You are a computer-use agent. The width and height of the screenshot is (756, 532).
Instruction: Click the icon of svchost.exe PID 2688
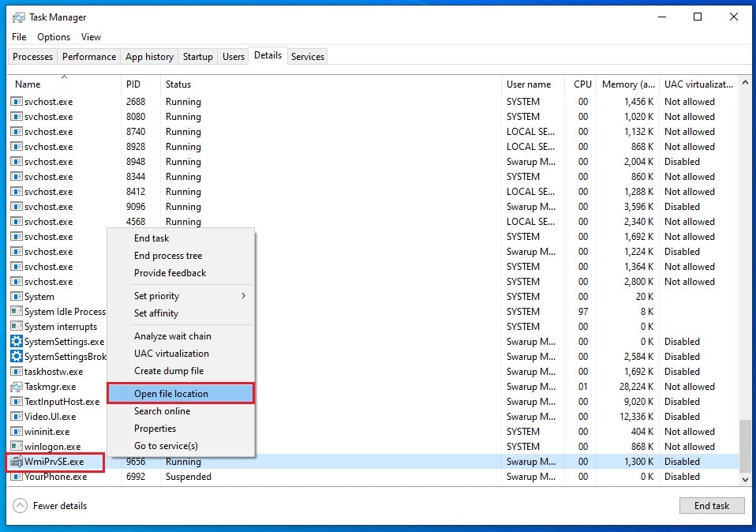click(17, 102)
